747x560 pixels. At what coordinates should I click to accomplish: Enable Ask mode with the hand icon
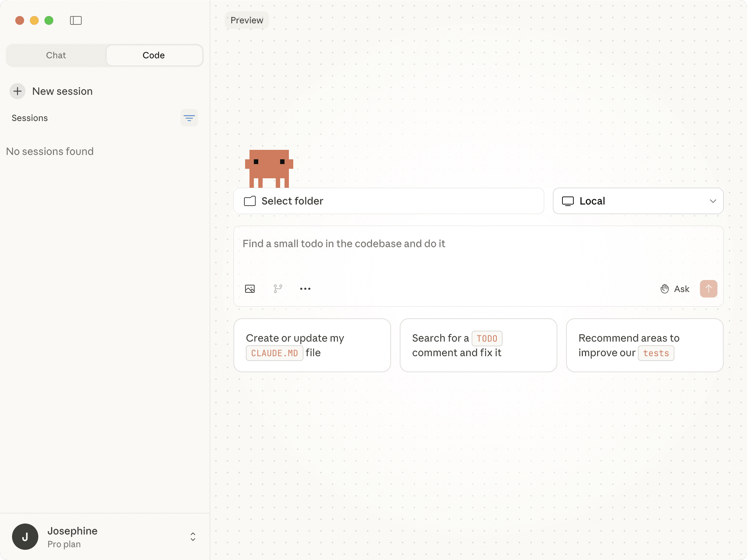tap(665, 288)
